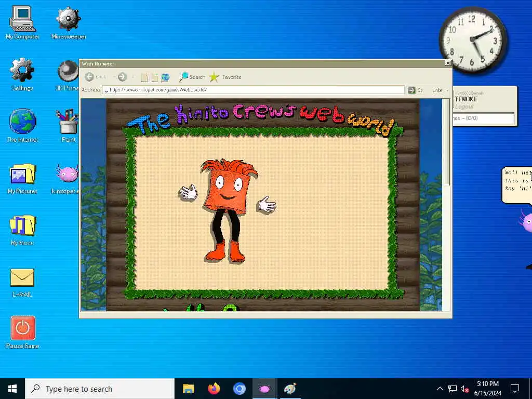532x399 pixels.
Task: Open Chromium from the taskbar
Action: click(239, 389)
